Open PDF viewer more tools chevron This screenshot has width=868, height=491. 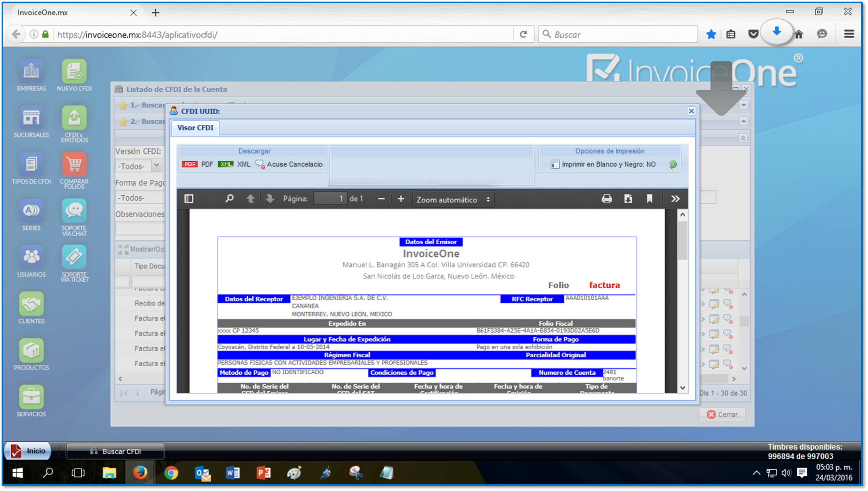675,199
